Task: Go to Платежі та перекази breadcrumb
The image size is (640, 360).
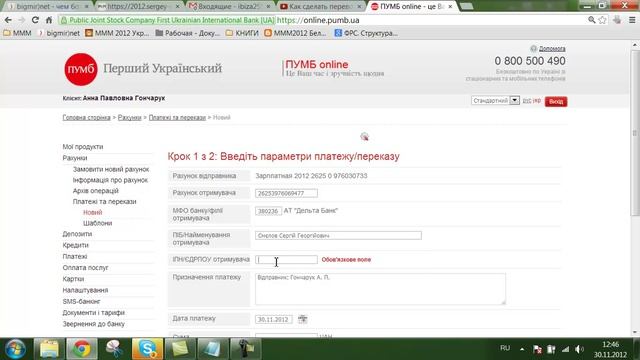Action: pos(177,118)
